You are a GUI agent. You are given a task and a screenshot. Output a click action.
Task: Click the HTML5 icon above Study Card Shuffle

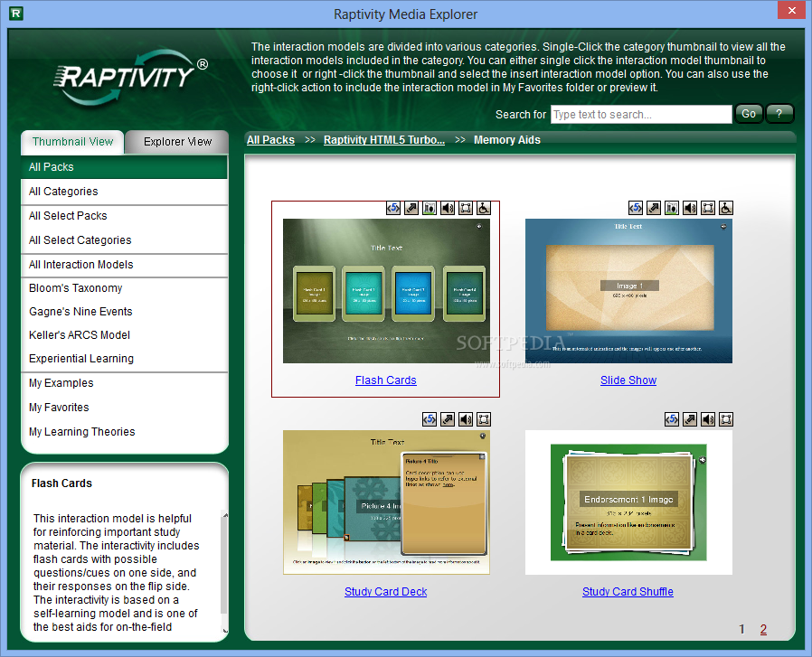pyautogui.click(x=672, y=419)
